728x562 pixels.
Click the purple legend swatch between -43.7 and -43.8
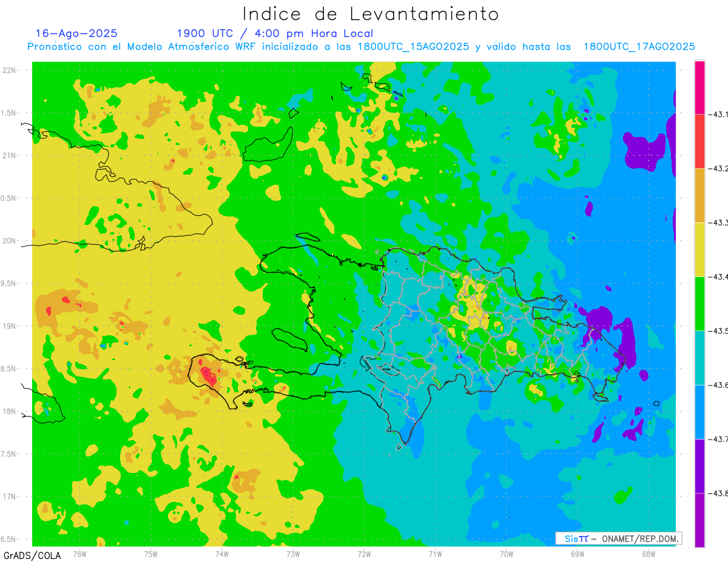(x=699, y=466)
